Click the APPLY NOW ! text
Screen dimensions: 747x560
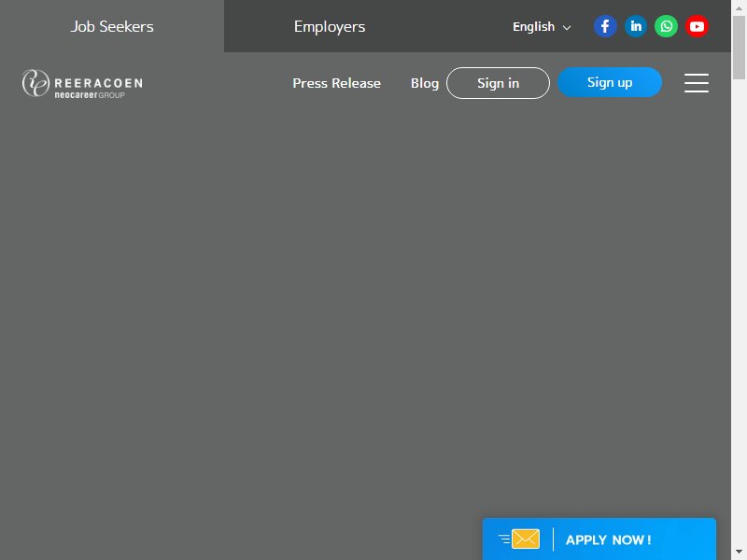click(x=609, y=540)
